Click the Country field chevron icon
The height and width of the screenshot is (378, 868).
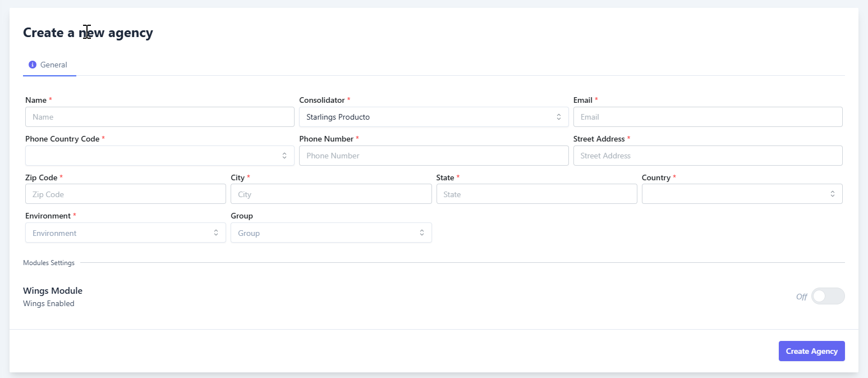coord(832,194)
